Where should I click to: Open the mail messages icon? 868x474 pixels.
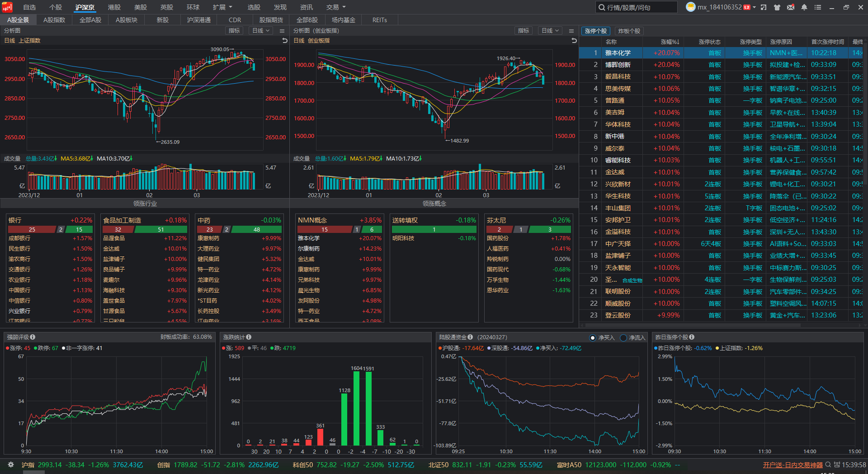pyautogui.click(x=791, y=7)
